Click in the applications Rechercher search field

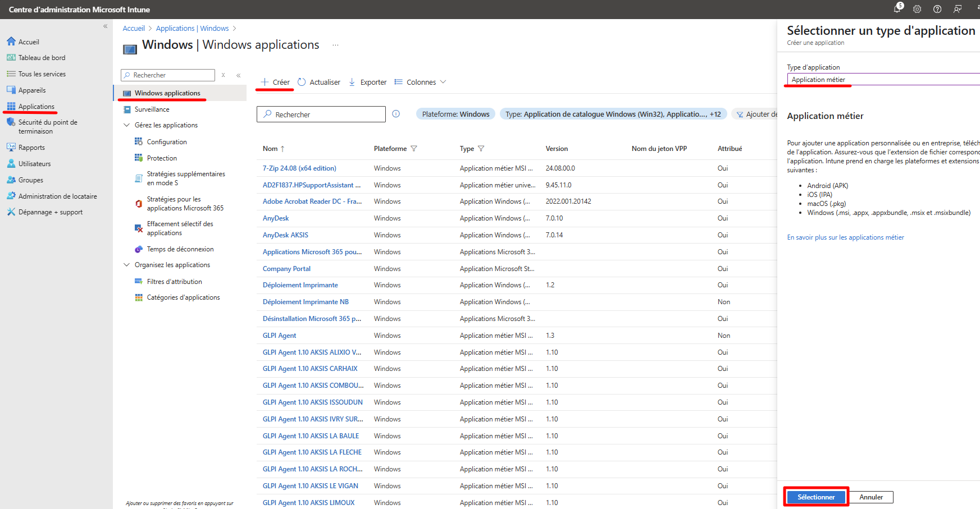coord(321,114)
